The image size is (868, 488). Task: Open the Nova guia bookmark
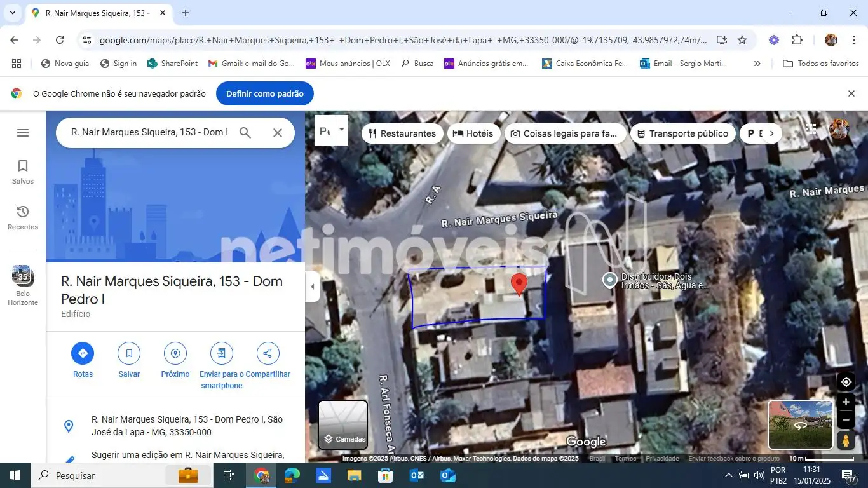pyautogui.click(x=65, y=64)
